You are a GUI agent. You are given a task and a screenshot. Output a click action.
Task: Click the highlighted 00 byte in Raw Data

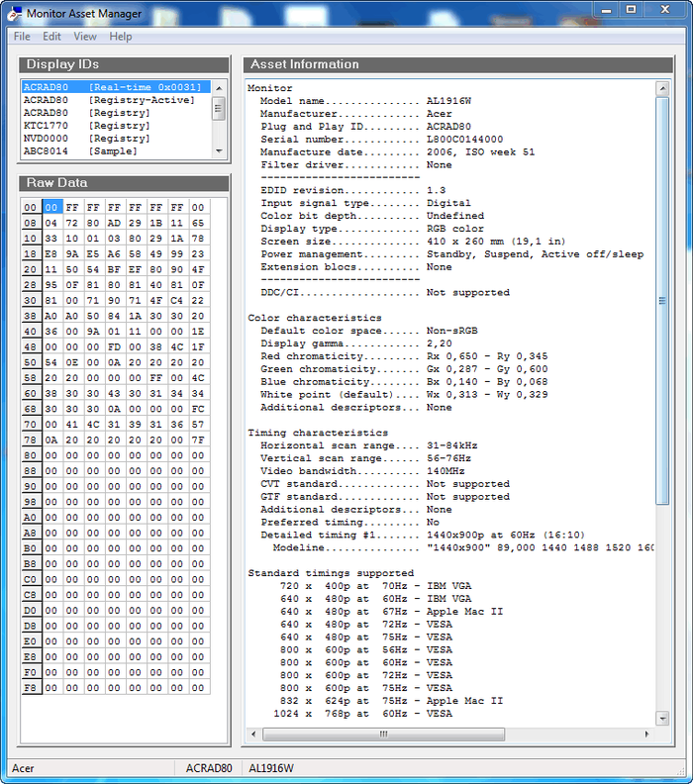pos(51,208)
